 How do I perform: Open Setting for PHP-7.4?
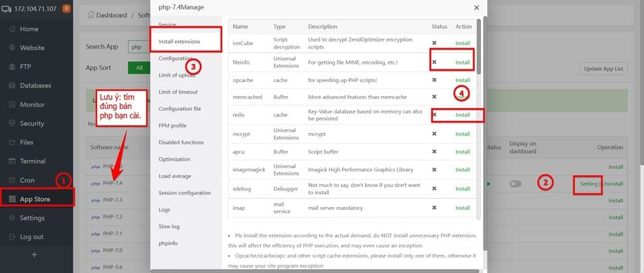[588, 184]
